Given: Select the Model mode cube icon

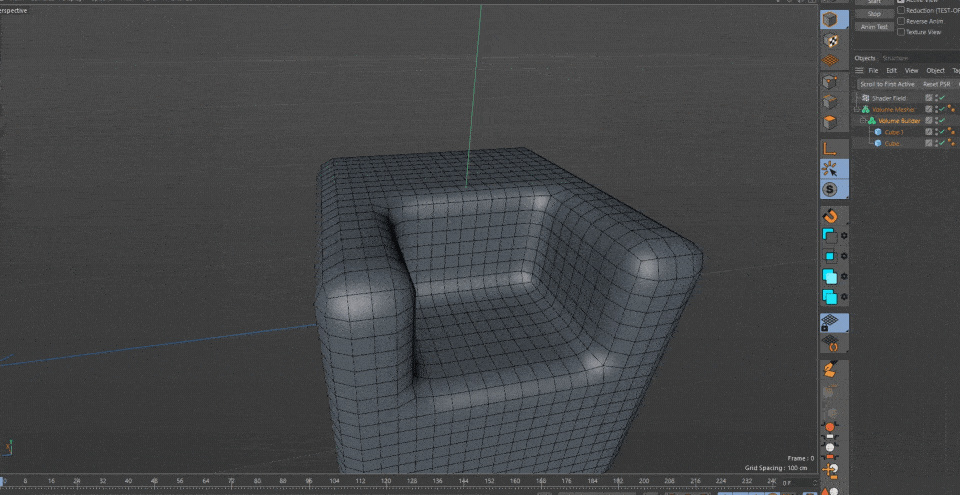Looking at the screenshot, I should click(829, 20).
